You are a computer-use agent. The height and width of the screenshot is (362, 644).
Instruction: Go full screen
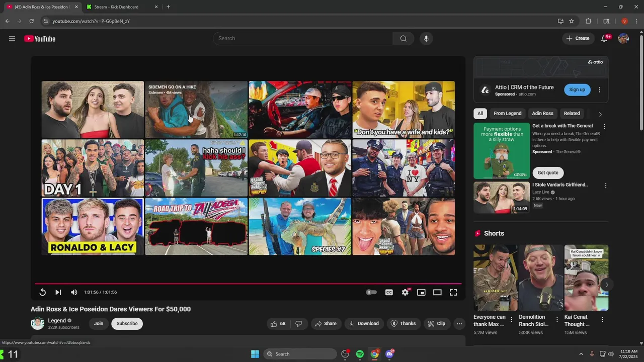(x=453, y=292)
